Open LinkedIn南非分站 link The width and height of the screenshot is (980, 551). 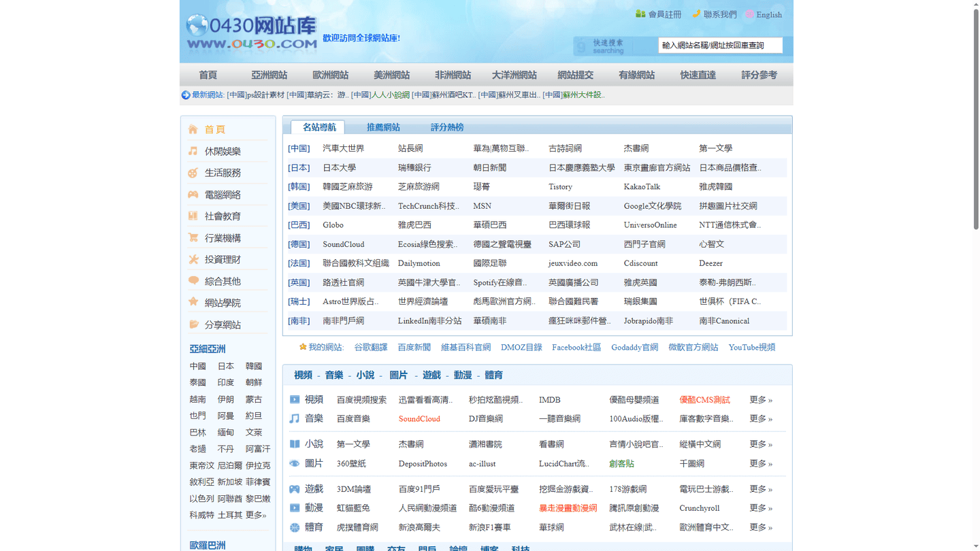430,321
